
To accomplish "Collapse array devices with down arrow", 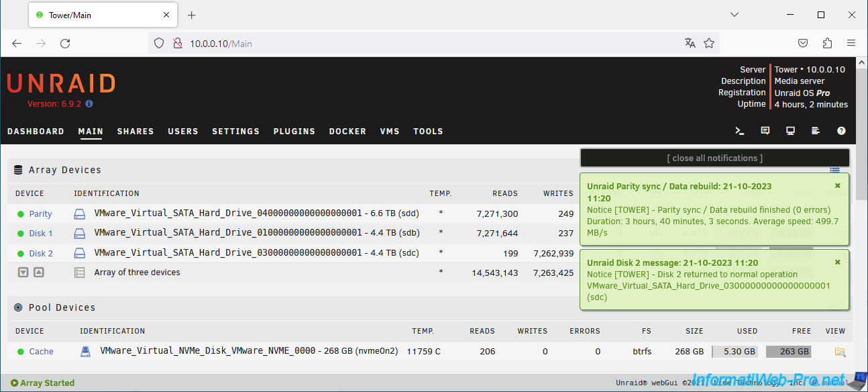I will click(23, 273).
